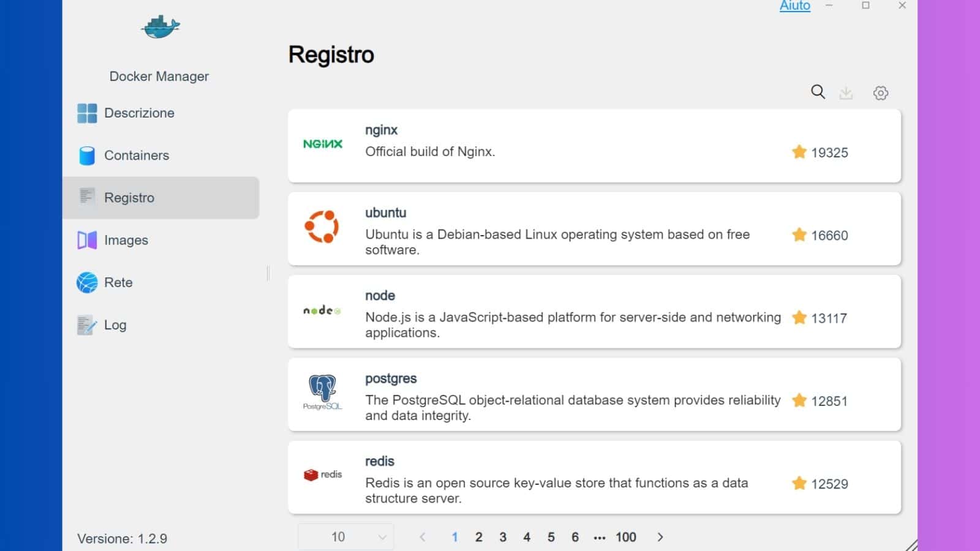Select the Registro menu item

pos(160,198)
